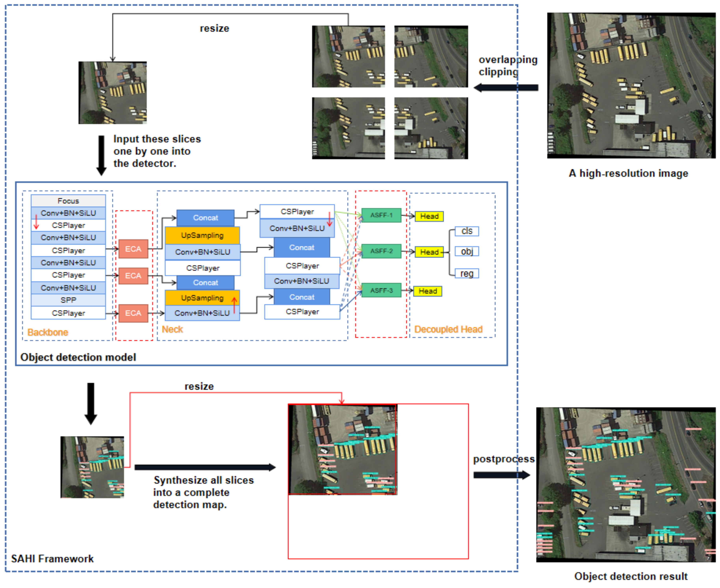
Task: Click the high-resolution aerial source image
Action: point(631,85)
